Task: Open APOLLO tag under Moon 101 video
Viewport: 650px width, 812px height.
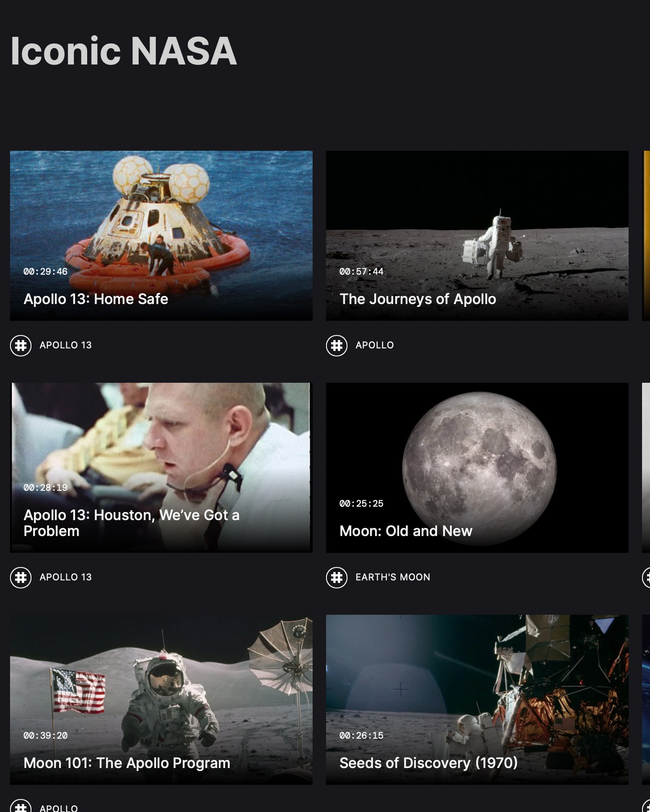Action: [59, 808]
